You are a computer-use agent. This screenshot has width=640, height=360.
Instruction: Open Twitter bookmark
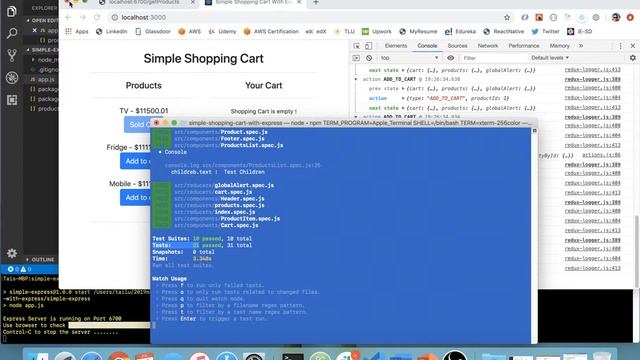tap(545, 31)
